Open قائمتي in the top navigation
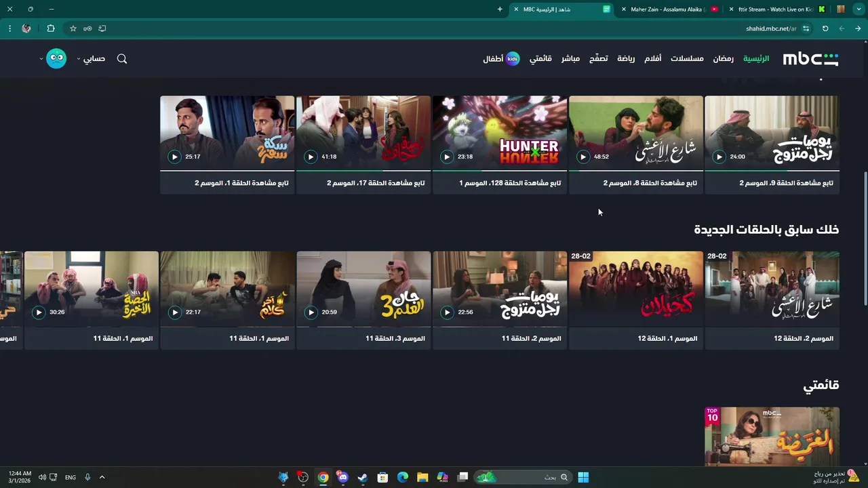Screen dimensions: 868x488 [x=540, y=59]
